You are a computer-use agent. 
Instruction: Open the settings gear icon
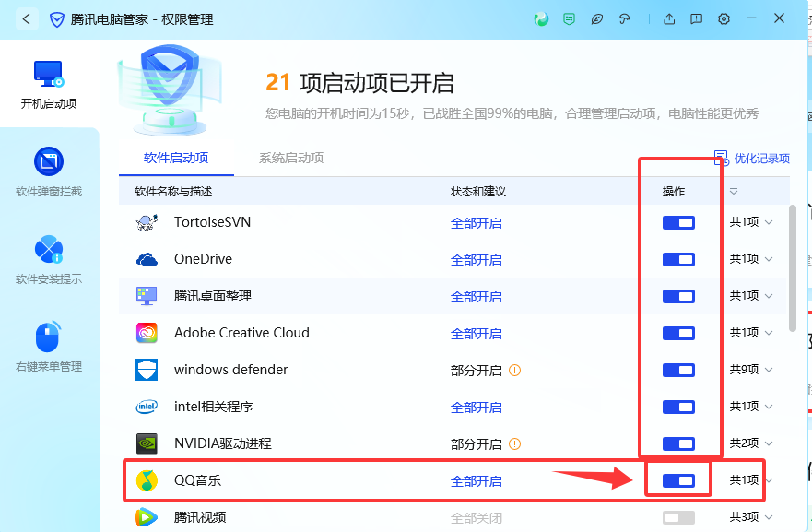(x=724, y=18)
